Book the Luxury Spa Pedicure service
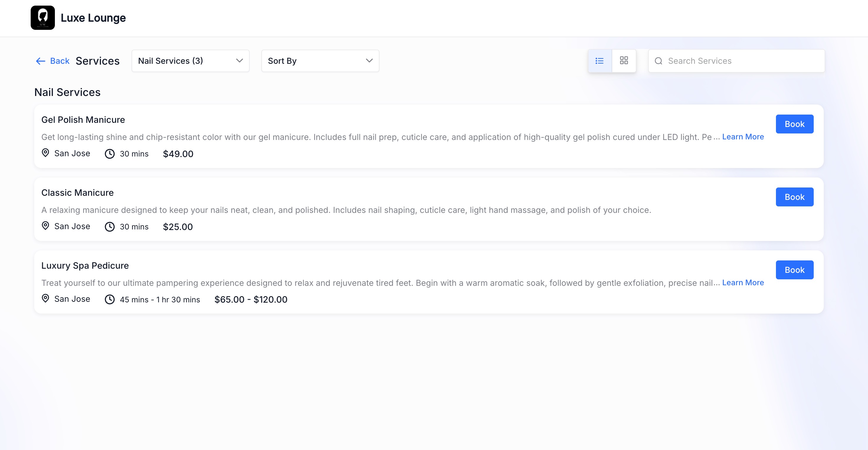Screen dimensions: 868x450 794,270
